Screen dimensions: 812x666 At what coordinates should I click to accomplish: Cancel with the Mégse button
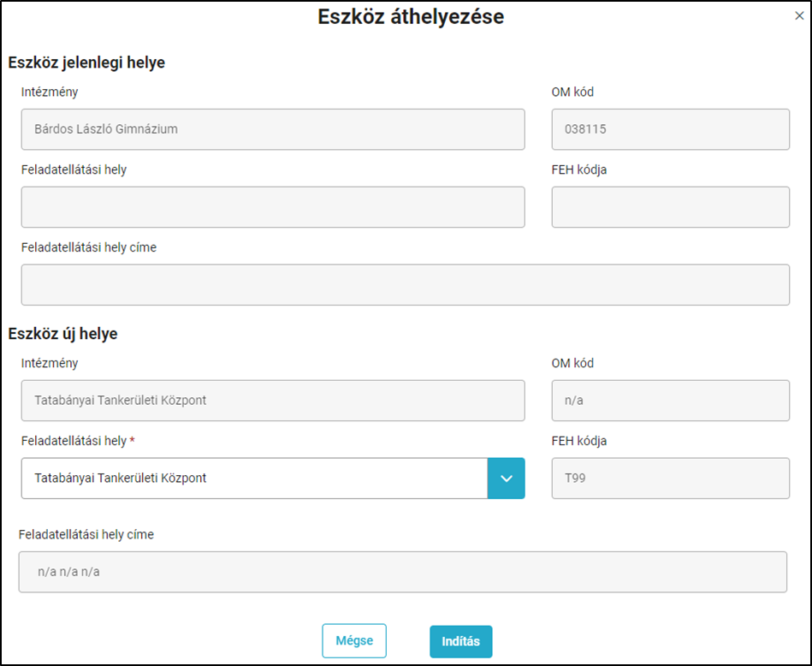pos(354,640)
